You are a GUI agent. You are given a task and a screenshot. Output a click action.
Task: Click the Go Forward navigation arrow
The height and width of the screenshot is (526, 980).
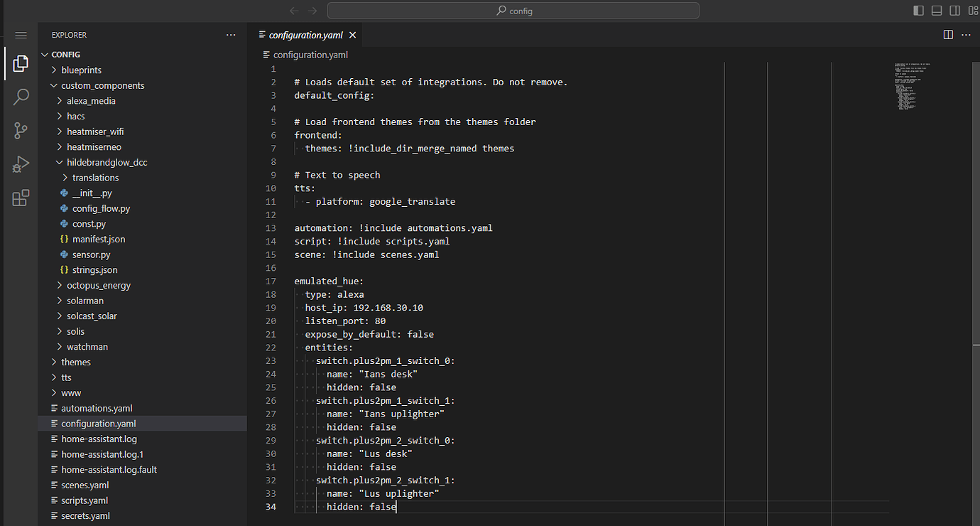click(312, 10)
